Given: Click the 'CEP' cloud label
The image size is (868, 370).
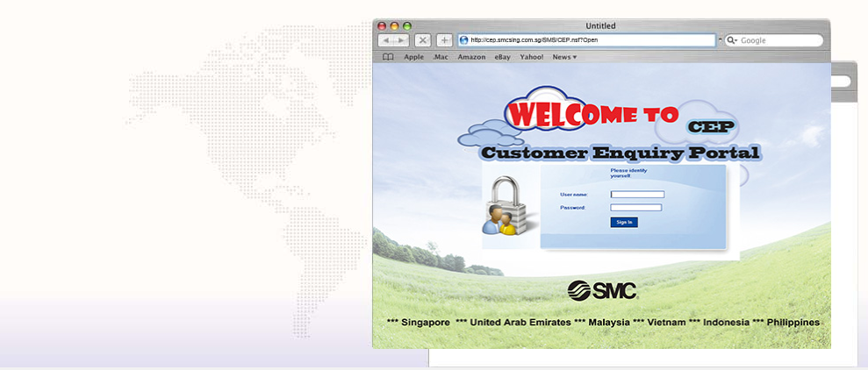Looking at the screenshot, I should click(x=711, y=126).
